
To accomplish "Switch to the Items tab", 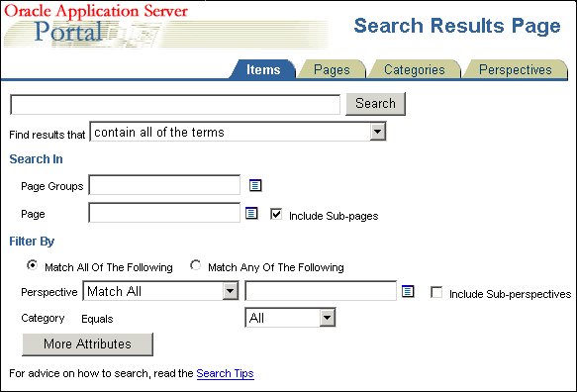I will click(x=262, y=69).
